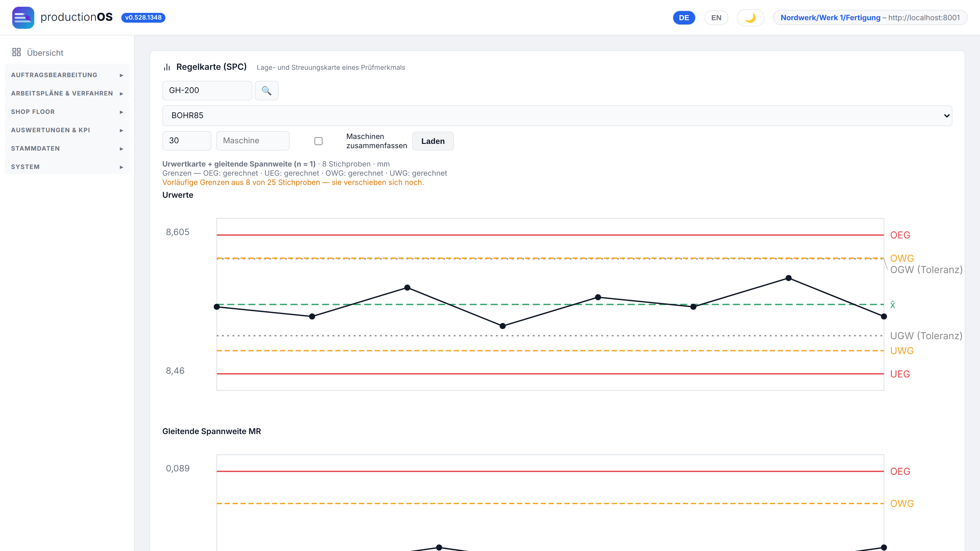Click the UGW (Toleranz) label
This screenshot has width=980, height=551.
(926, 336)
